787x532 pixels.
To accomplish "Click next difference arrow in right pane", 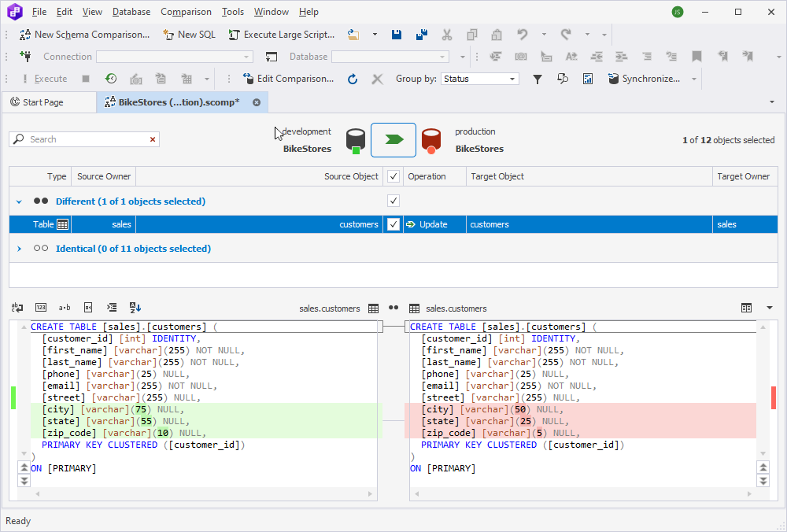I will 763,481.
